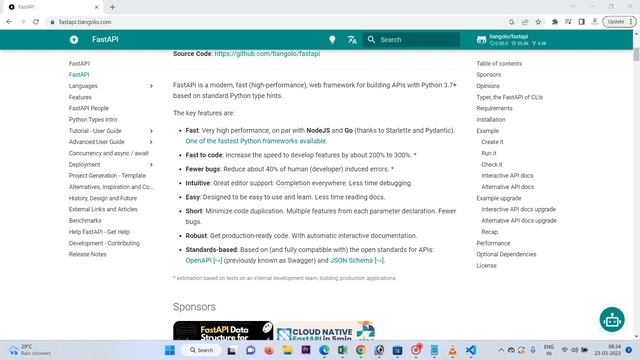This screenshot has width=640, height=360.
Task: Jump to Interactive API docs upgrade entry
Action: 518,209
